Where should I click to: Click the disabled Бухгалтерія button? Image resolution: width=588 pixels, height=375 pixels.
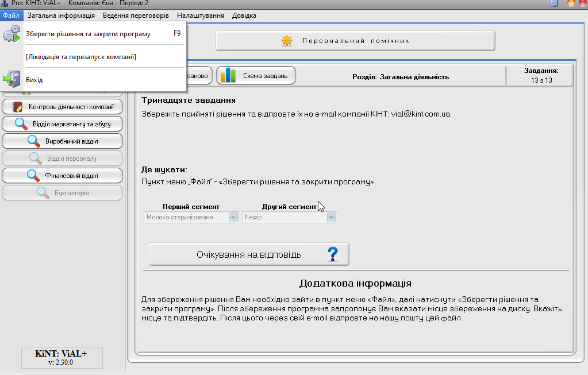click(x=62, y=193)
